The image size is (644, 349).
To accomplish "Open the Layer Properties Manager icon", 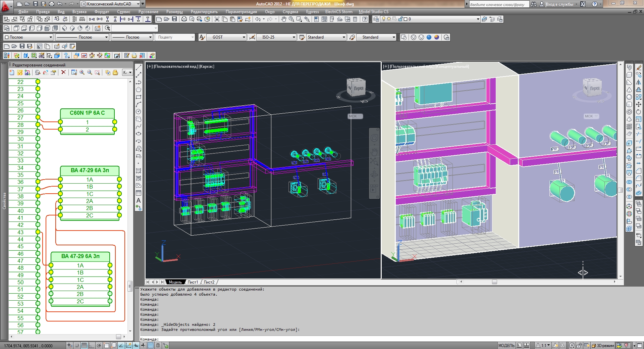I will 376,19.
